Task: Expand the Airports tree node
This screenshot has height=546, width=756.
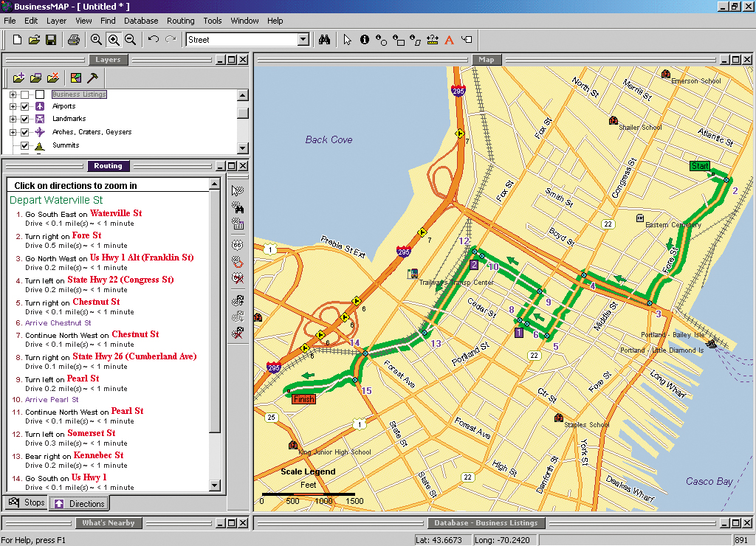Action: pos(13,106)
